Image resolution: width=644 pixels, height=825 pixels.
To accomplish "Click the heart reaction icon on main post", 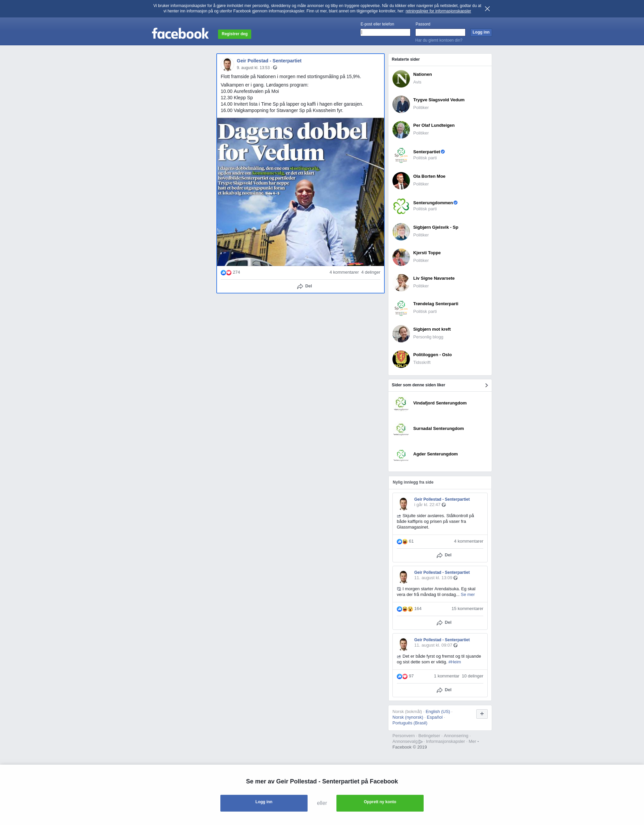I will click(228, 273).
